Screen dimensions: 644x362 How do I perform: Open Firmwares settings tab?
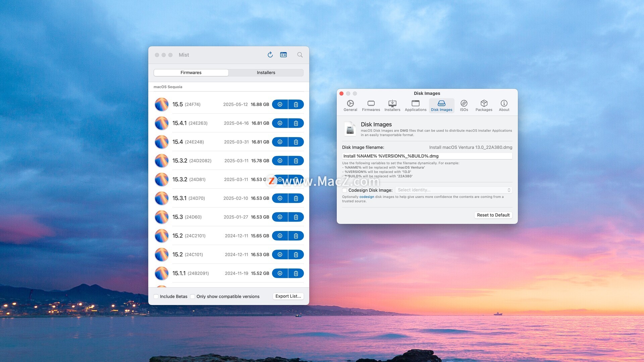pyautogui.click(x=371, y=106)
